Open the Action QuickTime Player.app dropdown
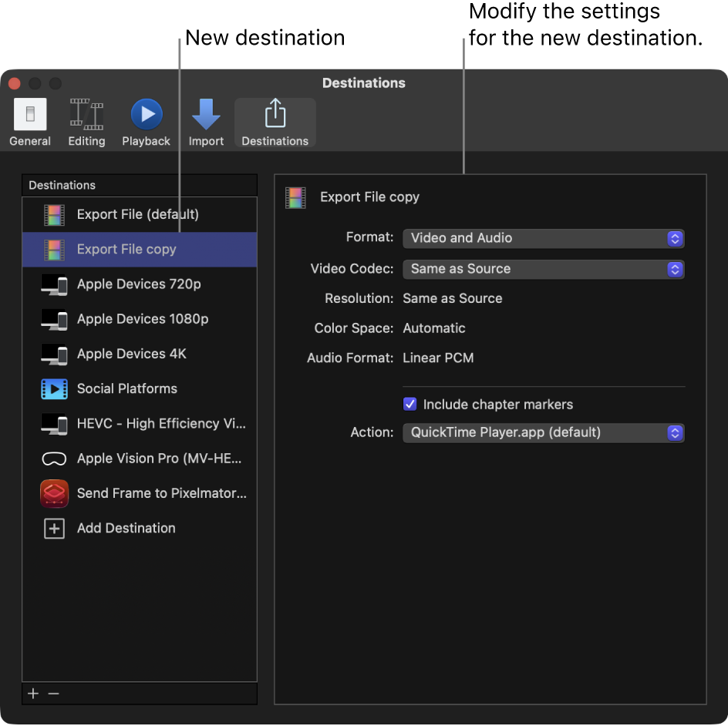The height and width of the screenshot is (726, 728). tap(543, 433)
